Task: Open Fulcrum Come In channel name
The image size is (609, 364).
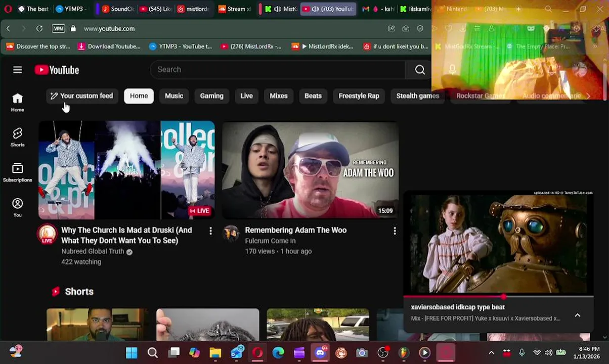Action: point(270,241)
